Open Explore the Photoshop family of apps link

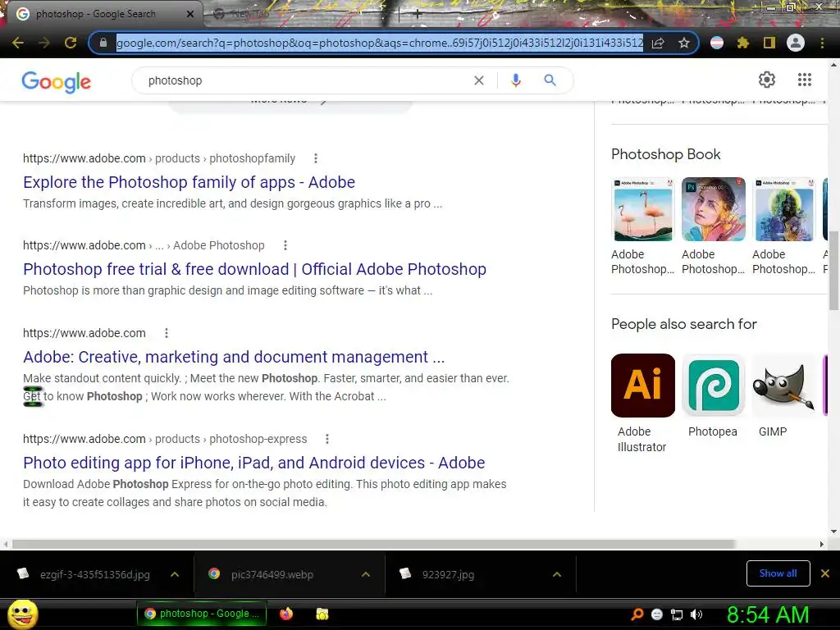point(189,182)
